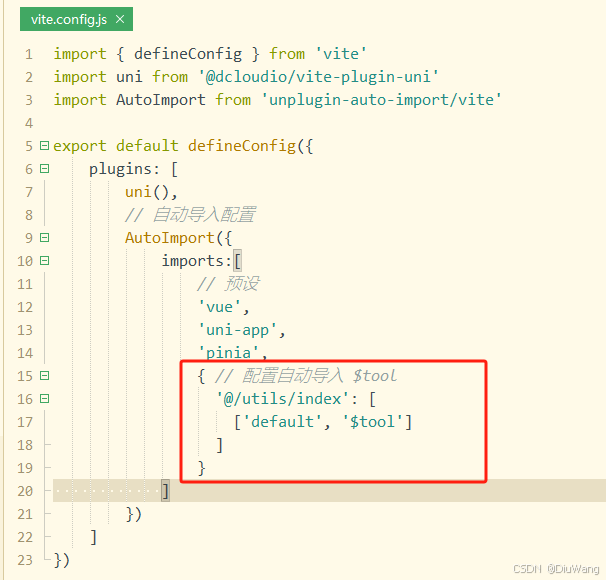Click line number 4 in the gutter
Viewport: 606px width, 580px height.
point(29,123)
